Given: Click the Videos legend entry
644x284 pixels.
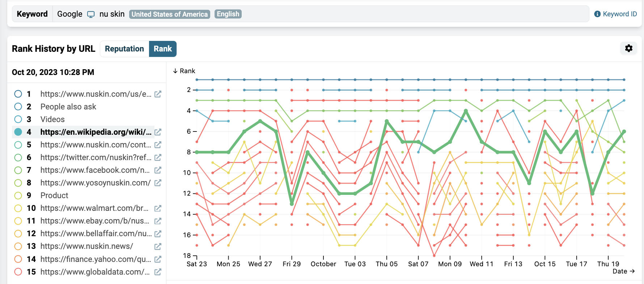Looking at the screenshot, I should point(52,120).
